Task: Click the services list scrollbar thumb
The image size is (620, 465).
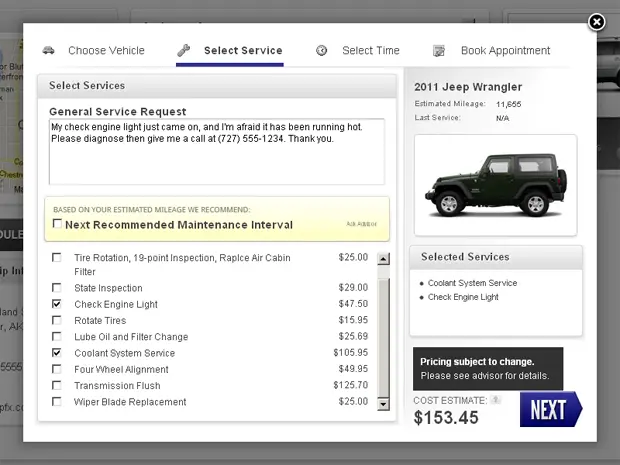Action: pos(383,337)
